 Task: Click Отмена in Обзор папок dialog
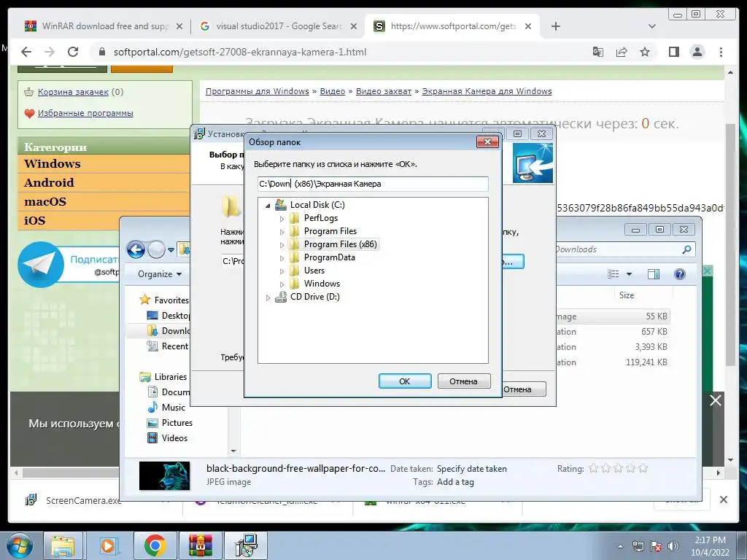[463, 381]
